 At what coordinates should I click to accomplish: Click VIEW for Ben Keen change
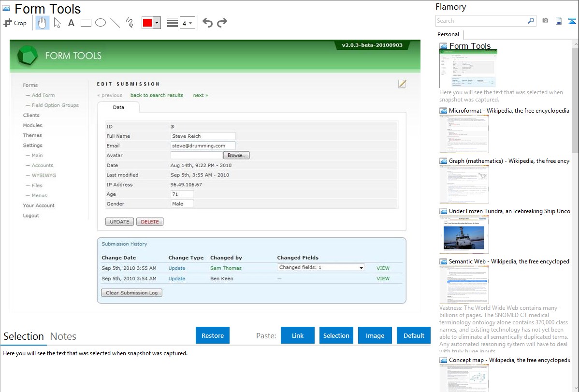383,278
